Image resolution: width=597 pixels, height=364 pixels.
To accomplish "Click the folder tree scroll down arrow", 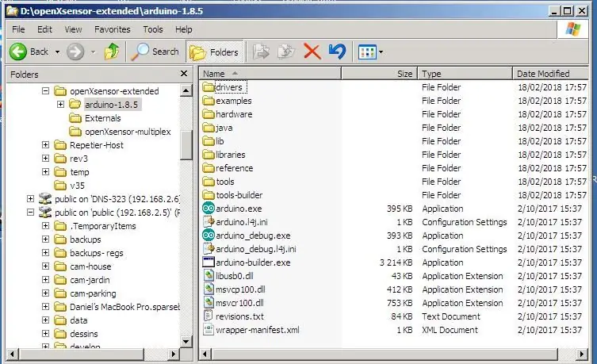I will pos(186,341).
